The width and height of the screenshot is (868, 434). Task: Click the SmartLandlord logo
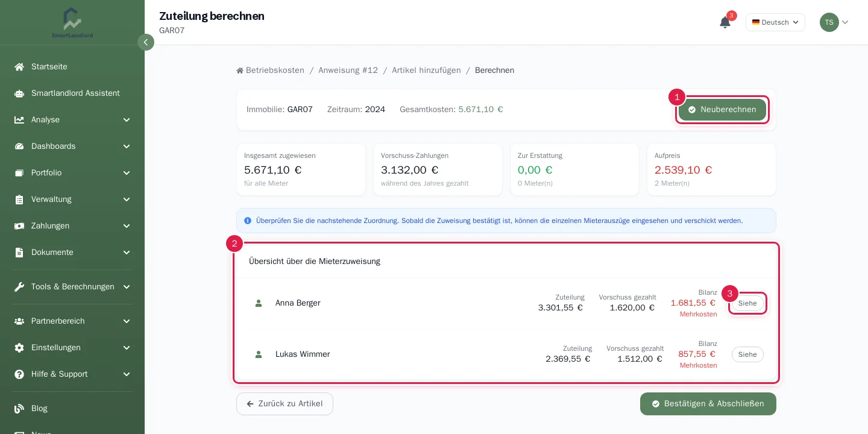(x=72, y=23)
